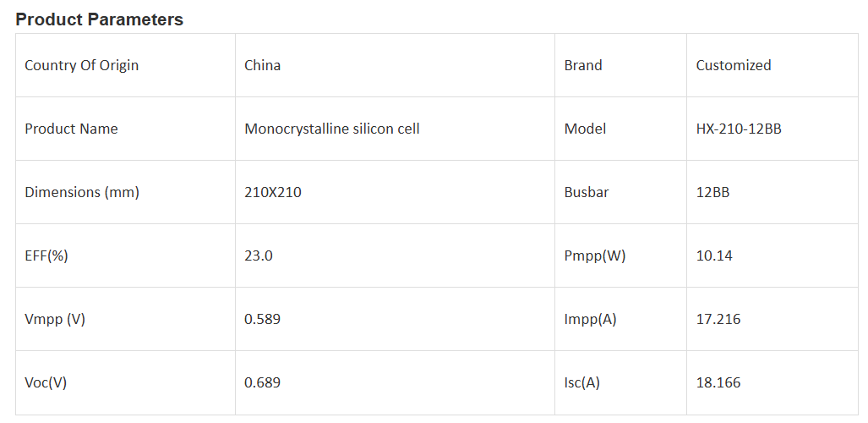This screenshot has height=423, width=868.
Task: Click Monocrystalline silicon cell text
Action: pyautogui.click(x=331, y=129)
